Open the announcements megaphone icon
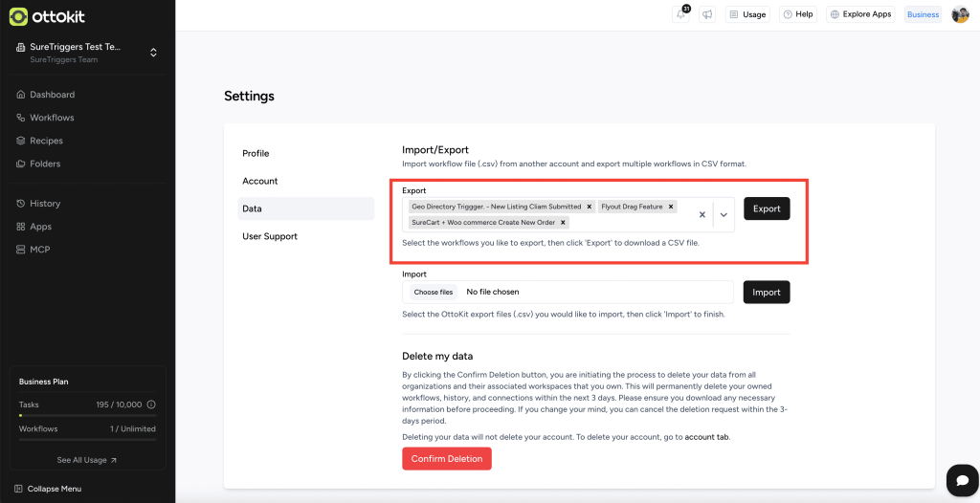The width and height of the screenshot is (980, 503). coord(707,14)
